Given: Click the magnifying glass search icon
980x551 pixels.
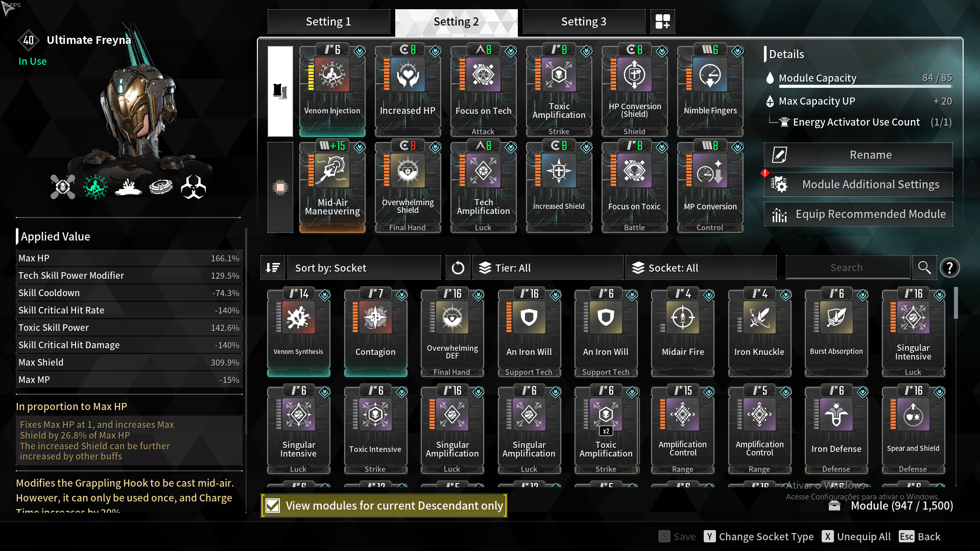Looking at the screenshot, I should [x=924, y=268].
